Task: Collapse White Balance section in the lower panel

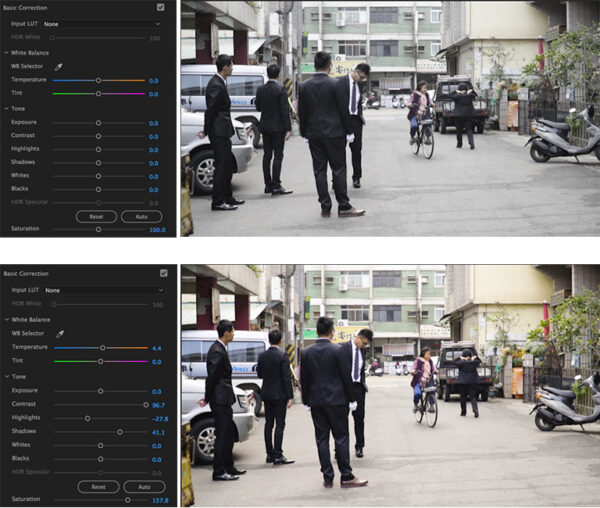Action: tap(5, 319)
